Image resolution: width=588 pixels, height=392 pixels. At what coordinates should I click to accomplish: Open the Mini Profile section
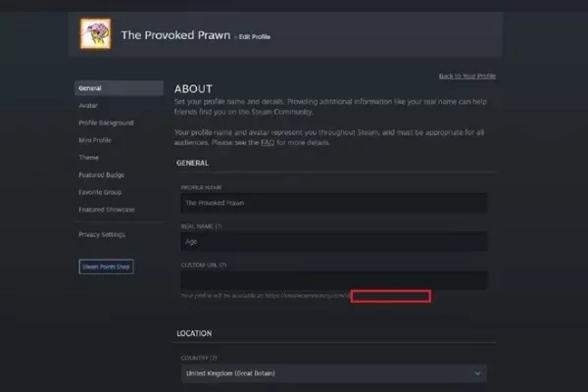click(x=95, y=140)
